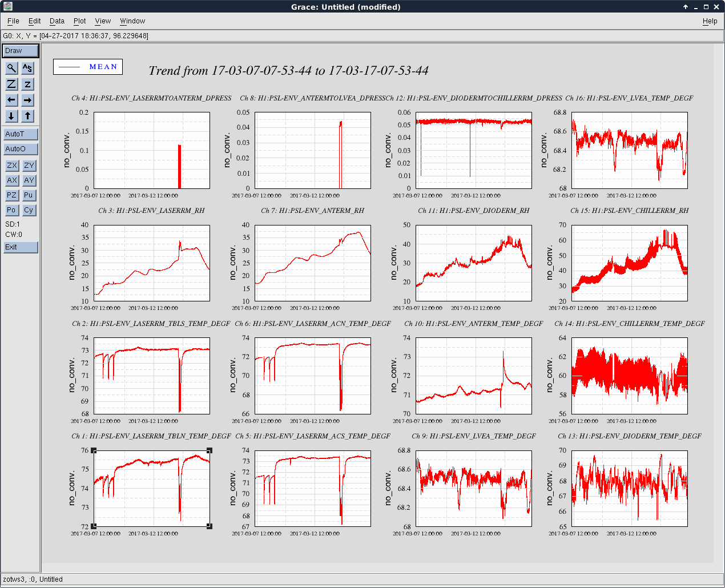
Task: Click the AutoO button
Action: (21, 149)
